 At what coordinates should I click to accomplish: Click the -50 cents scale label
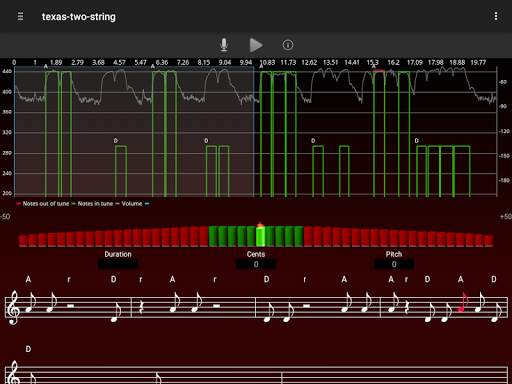coord(5,217)
